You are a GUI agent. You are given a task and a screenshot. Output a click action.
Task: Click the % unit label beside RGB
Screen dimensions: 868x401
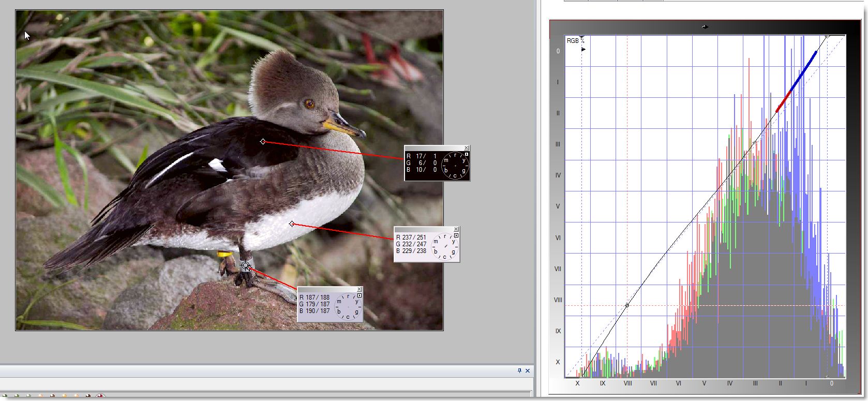(x=582, y=41)
